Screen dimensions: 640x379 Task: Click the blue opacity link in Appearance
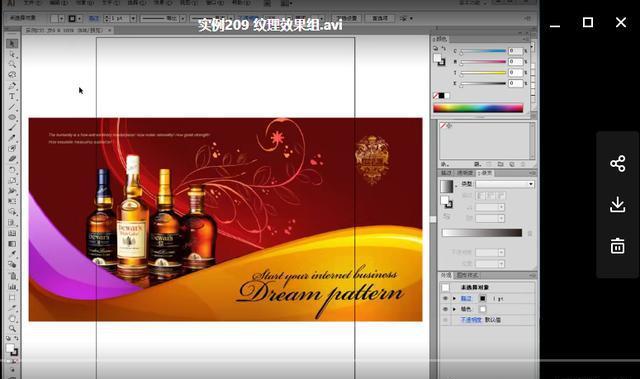(x=471, y=320)
